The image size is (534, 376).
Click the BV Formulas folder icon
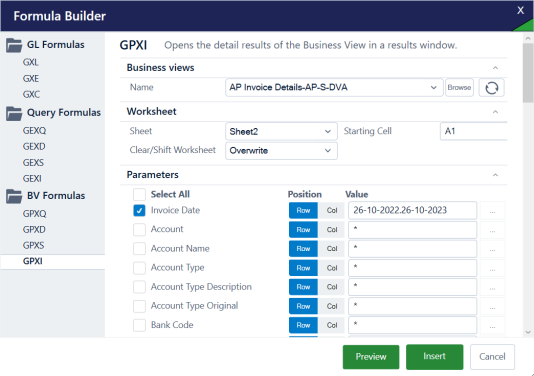pos(14,196)
